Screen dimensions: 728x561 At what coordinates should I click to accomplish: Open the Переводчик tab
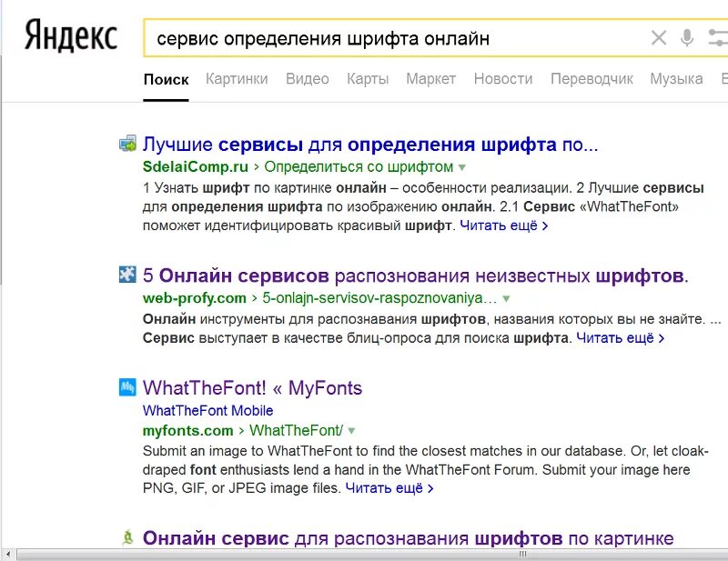point(591,79)
